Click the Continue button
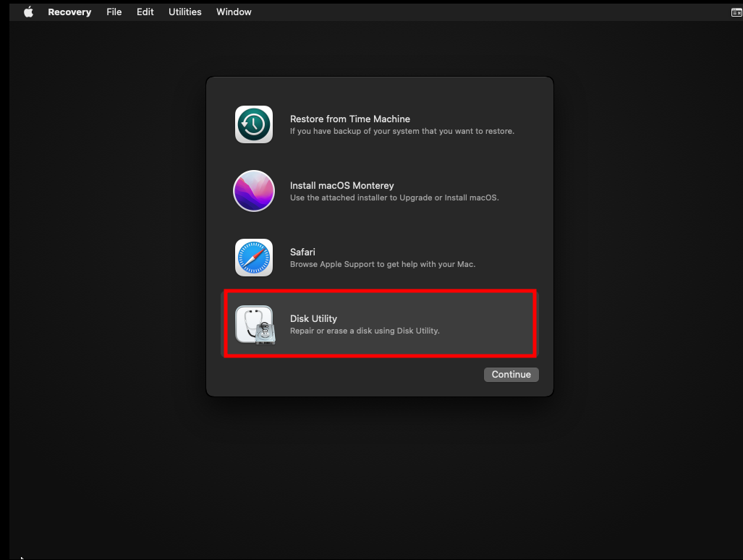743x560 pixels. pyautogui.click(x=511, y=374)
